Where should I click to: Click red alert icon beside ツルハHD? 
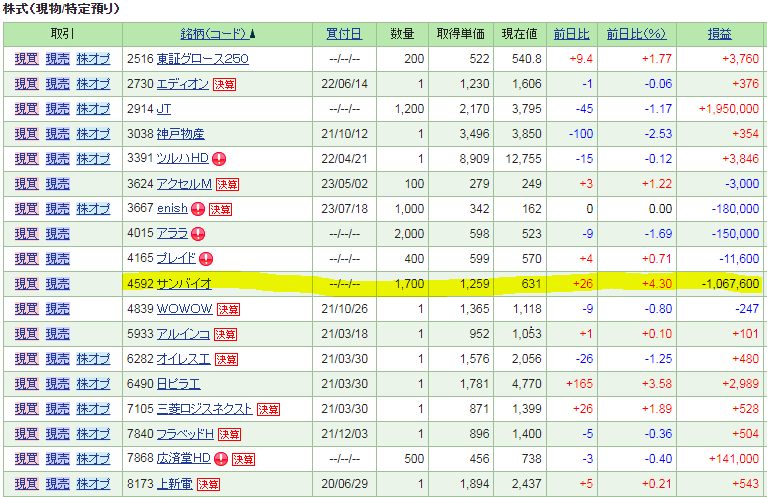coord(219,159)
